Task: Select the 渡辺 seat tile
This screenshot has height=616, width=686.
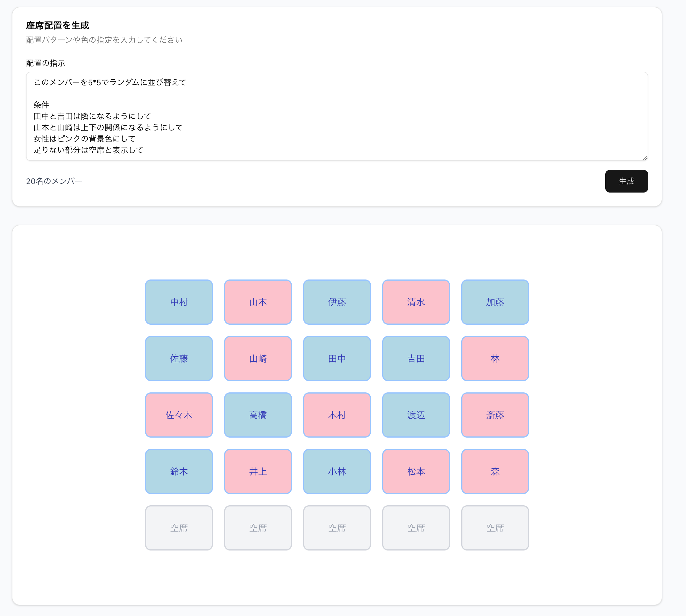Action: point(416,415)
